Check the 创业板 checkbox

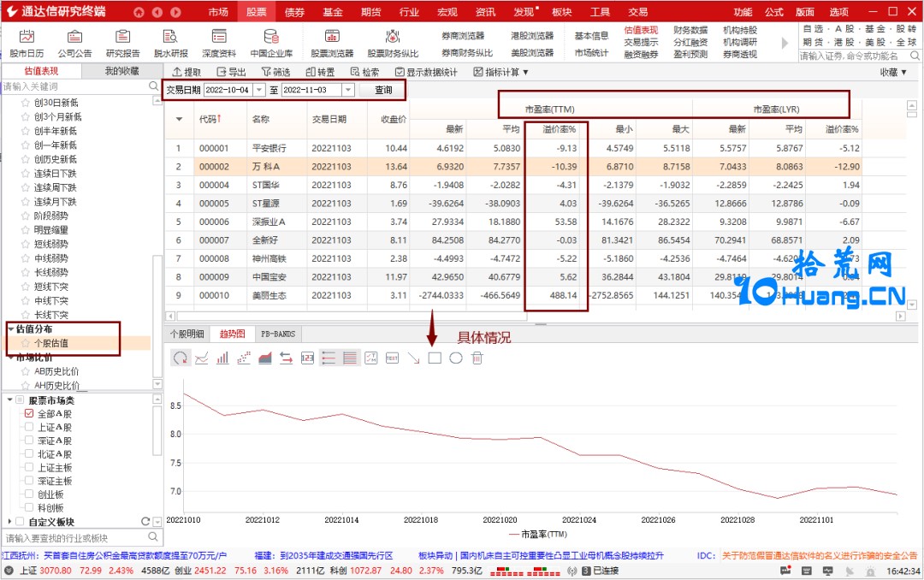[29, 494]
